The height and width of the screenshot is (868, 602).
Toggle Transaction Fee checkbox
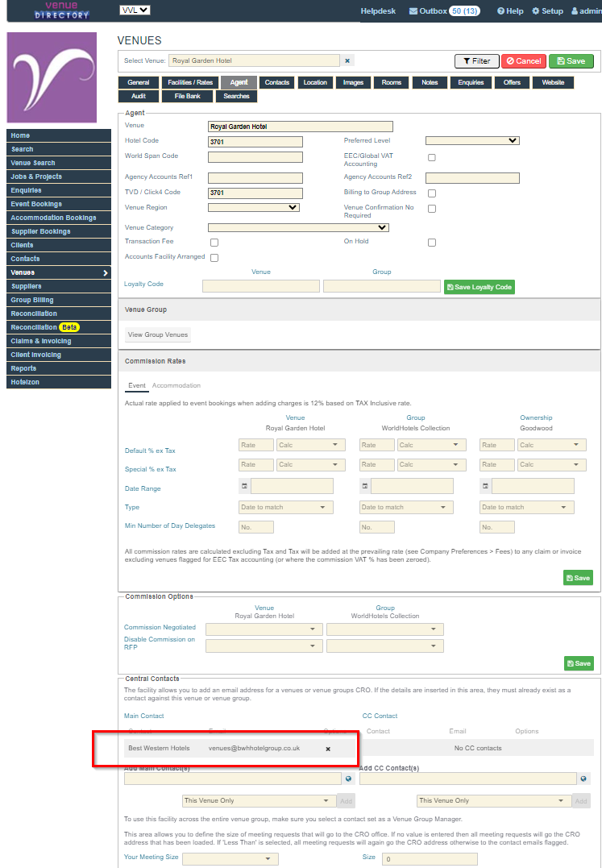point(214,243)
